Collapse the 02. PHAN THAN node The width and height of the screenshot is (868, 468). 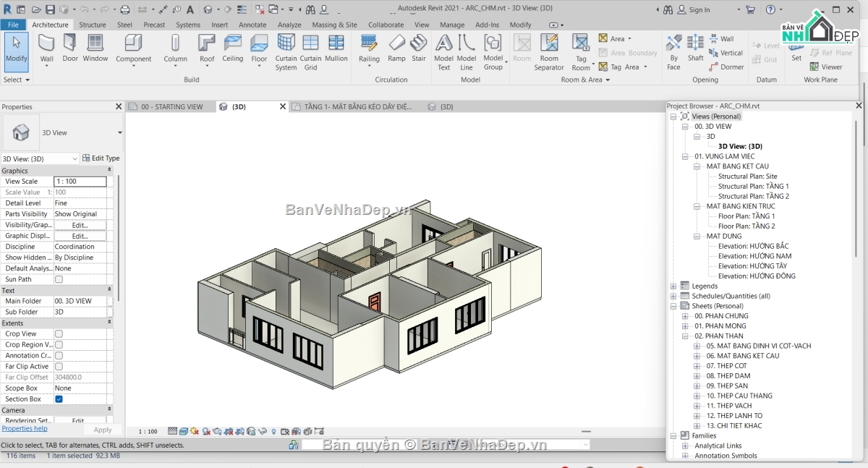click(x=685, y=336)
